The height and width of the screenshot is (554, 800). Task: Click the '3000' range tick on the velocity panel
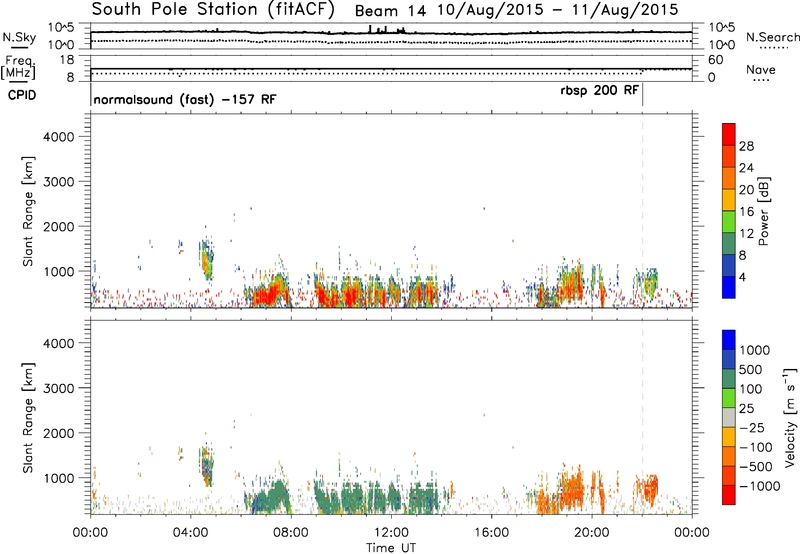tap(59, 388)
